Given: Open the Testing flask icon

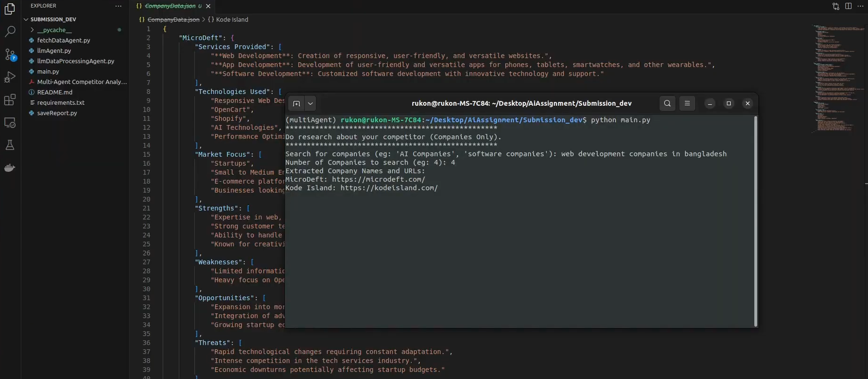Looking at the screenshot, I should tap(10, 145).
